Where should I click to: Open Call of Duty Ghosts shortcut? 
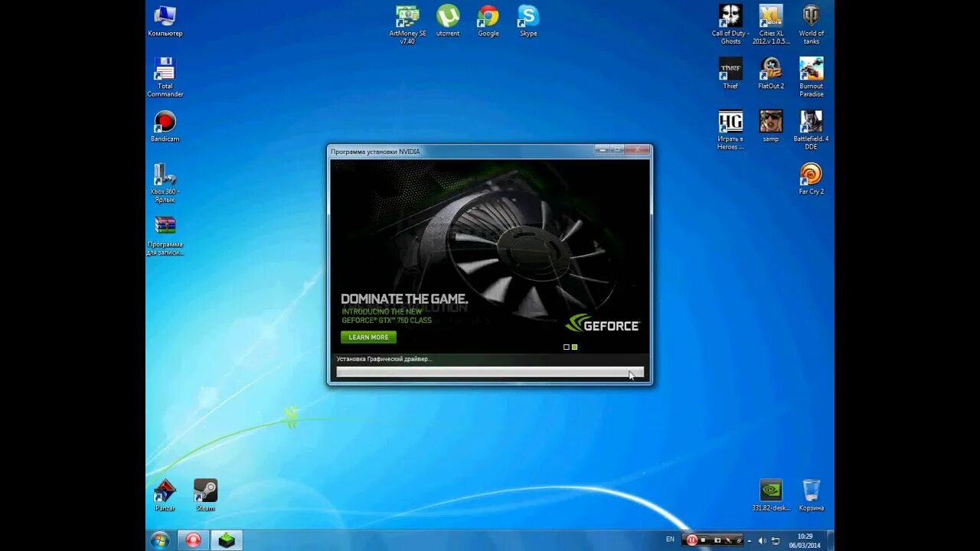point(730,24)
